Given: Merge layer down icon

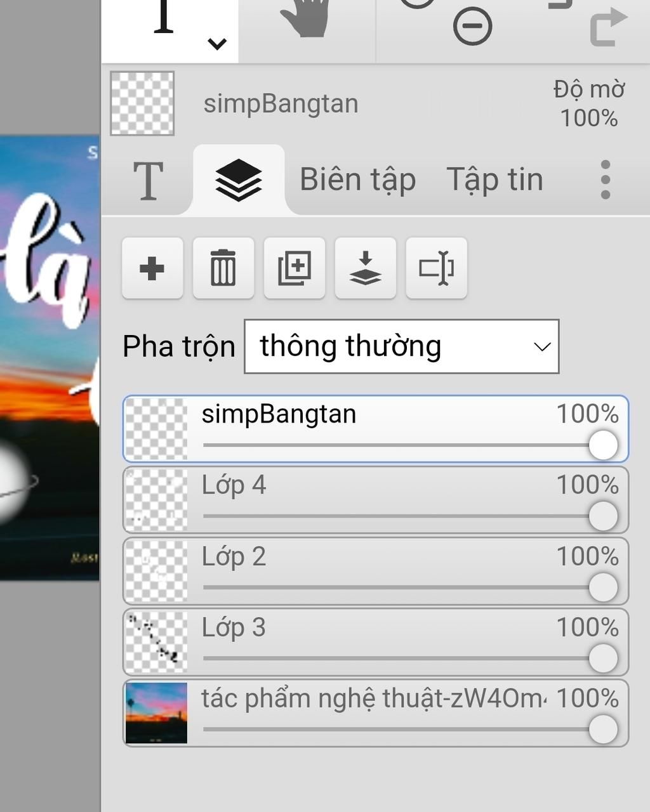Looking at the screenshot, I should tap(366, 268).
